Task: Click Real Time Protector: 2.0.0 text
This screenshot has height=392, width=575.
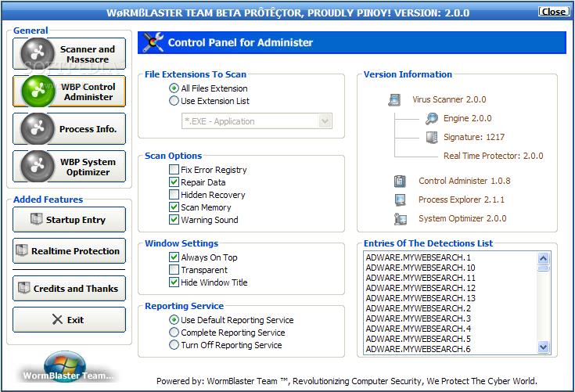Action: pos(493,156)
